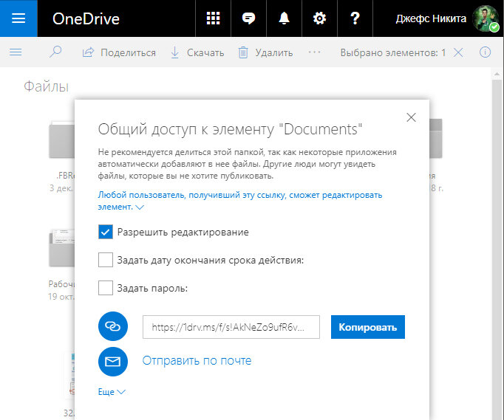This screenshot has width=504, height=420.
Task: Close the sharing dialog with X
Action: coord(411,117)
